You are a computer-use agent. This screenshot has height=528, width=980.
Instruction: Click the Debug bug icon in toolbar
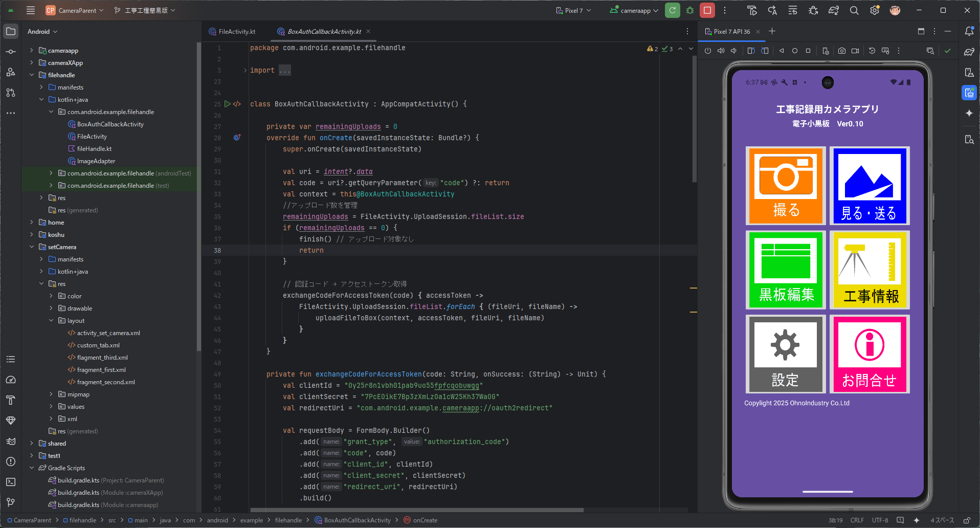click(690, 10)
